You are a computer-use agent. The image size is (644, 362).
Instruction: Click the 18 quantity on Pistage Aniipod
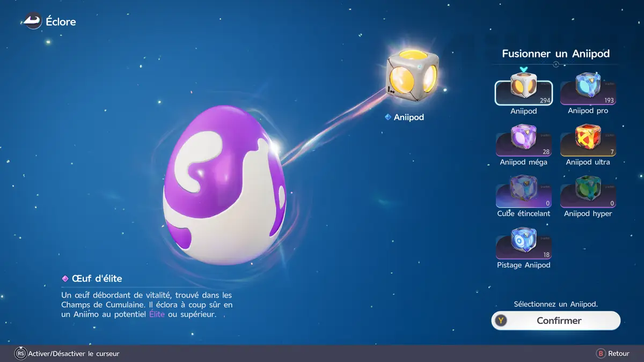coord(546,255)
